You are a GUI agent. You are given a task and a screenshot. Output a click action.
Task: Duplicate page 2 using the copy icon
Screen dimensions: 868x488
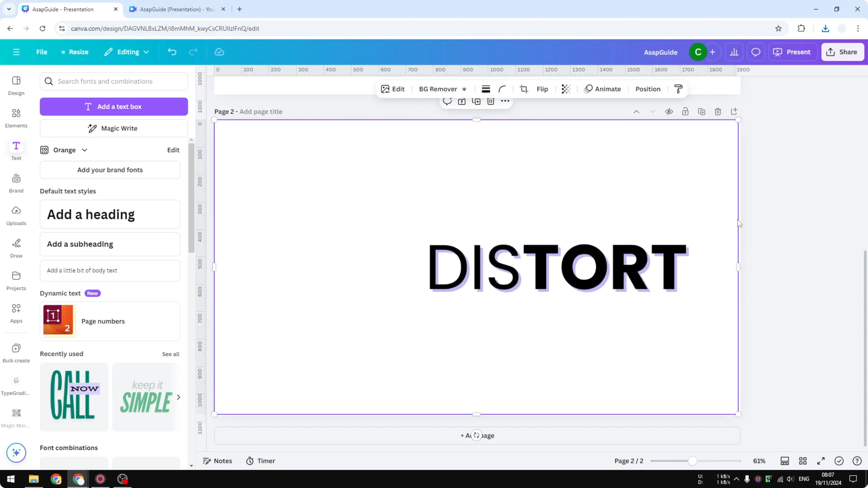(701, 112)
